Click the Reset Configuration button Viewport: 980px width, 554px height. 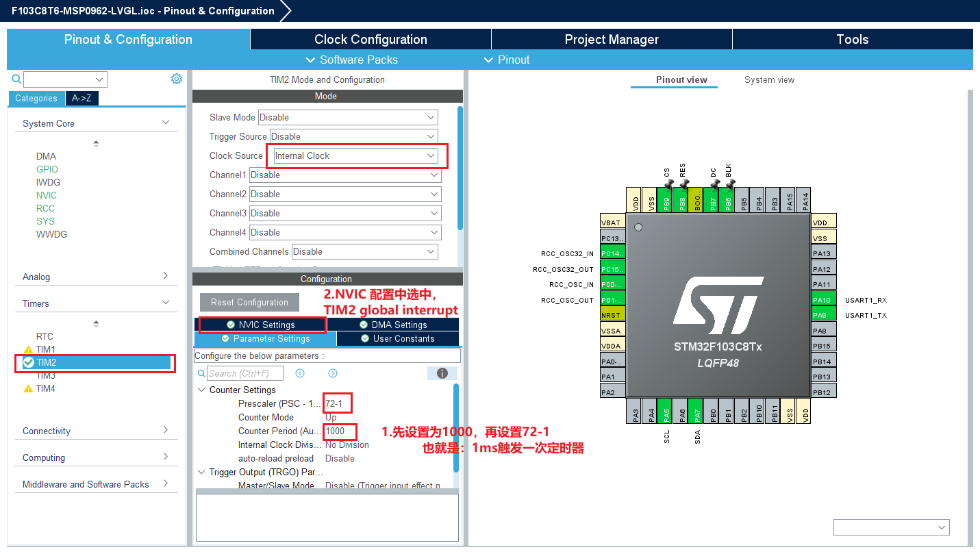coord(249,302)
